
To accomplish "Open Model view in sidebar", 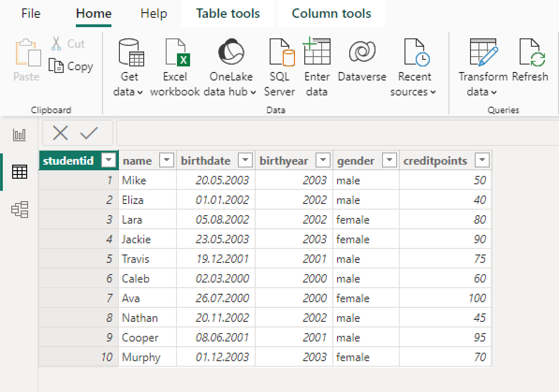I will pos(20,210).
